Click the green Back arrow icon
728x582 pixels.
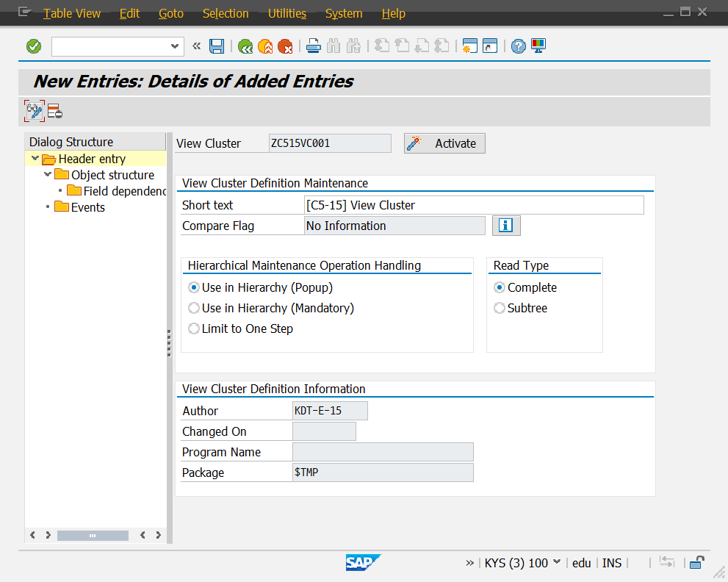245,46
